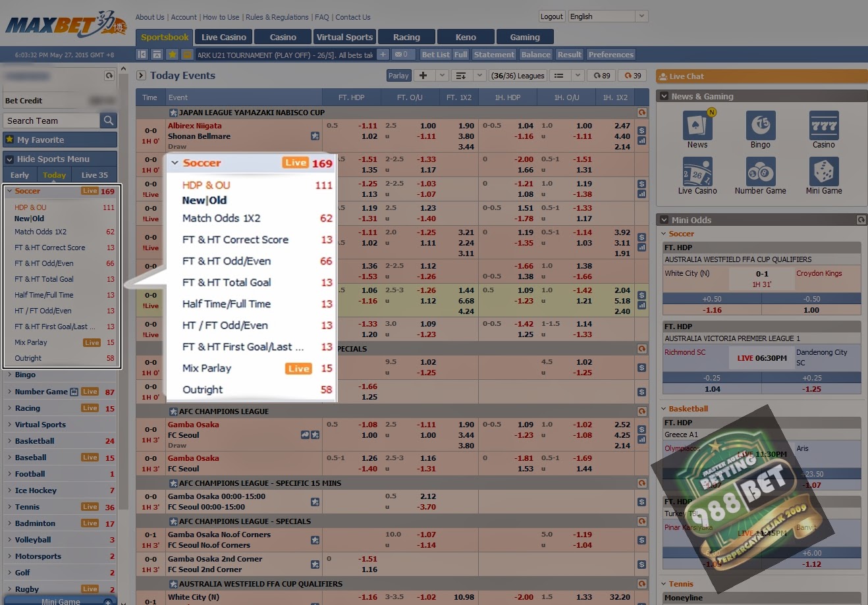This screenshot has width=868, height=605.
Task: Refresh the Japan League Yamazaki Nabisco Cup section
Action: pos(641,113)
